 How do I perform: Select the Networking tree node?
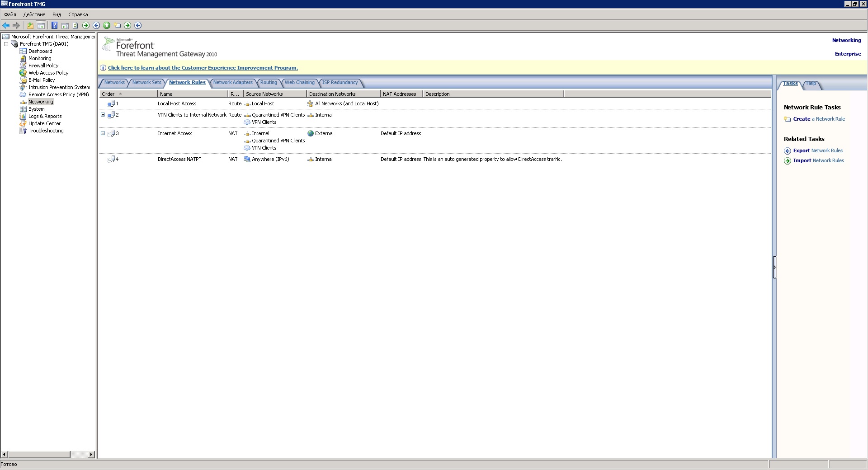pyautogui.click(x=41, y=102)
